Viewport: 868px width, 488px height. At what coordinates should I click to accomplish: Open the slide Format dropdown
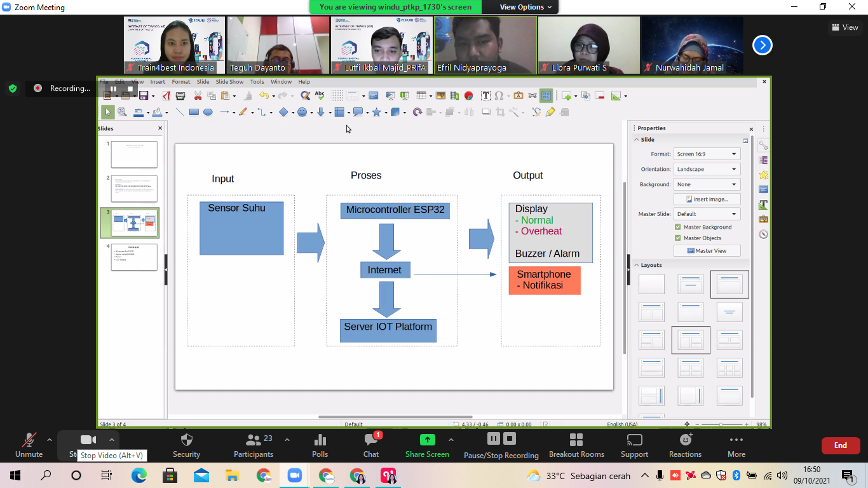pos(707,154)
